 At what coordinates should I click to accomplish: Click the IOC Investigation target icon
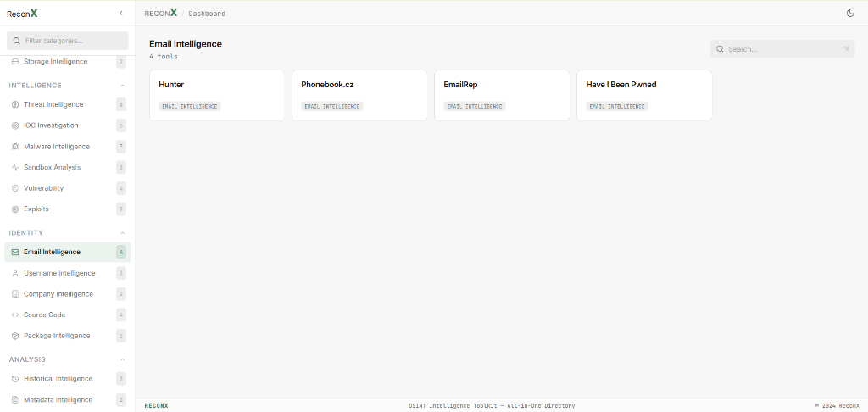coord(15,125)
